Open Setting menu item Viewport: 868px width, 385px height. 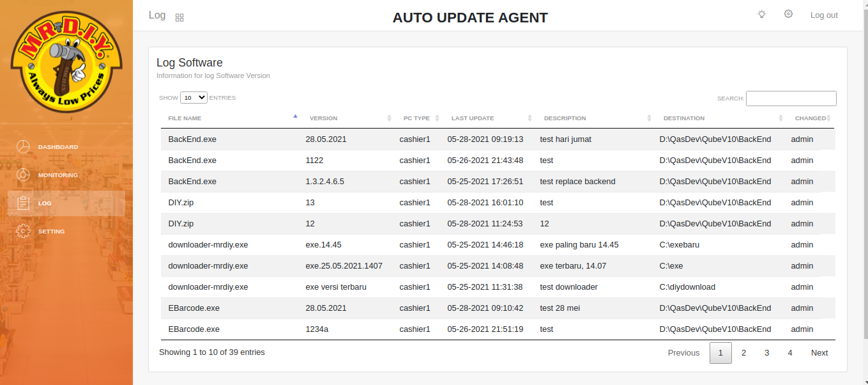click(51, 232)
